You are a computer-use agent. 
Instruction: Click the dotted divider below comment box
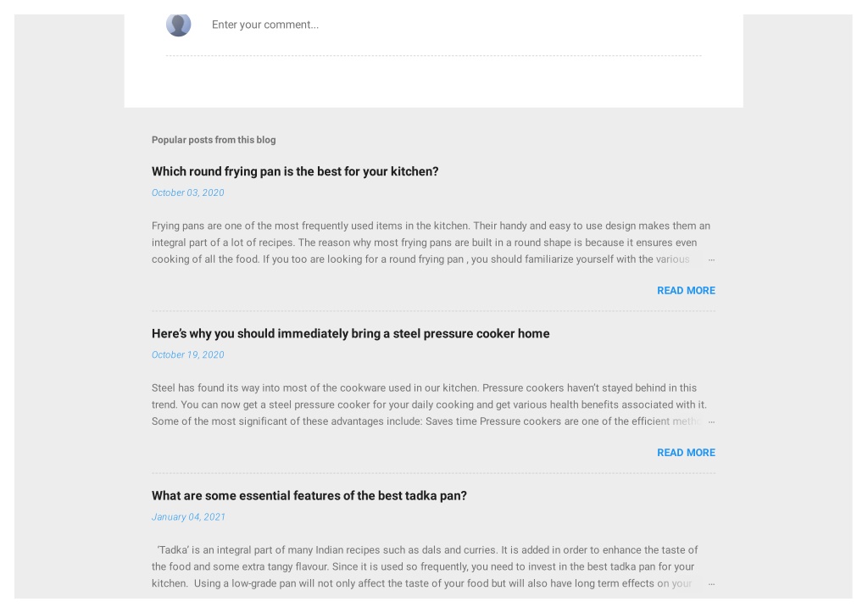[433, 55]
